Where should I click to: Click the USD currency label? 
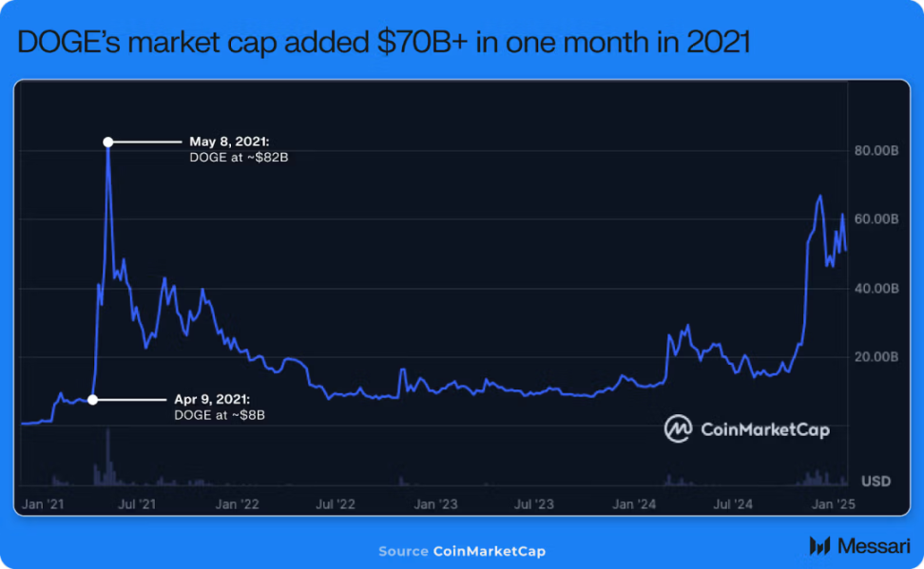click(x=876, y=482)
